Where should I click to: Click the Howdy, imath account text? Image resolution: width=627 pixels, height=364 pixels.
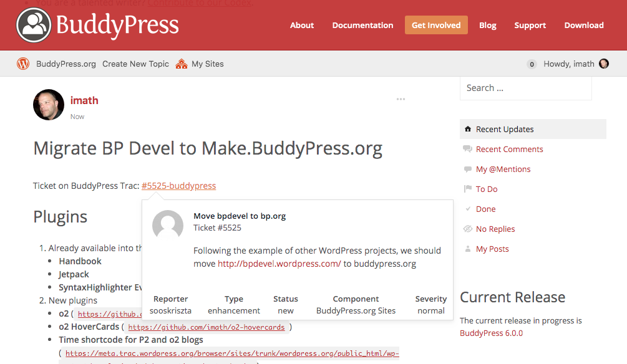(568, 64)
